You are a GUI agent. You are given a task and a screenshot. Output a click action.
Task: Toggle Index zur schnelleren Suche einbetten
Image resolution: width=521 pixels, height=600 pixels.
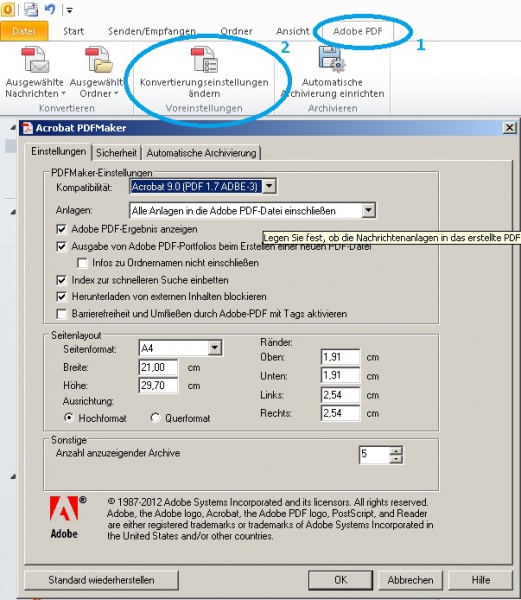[62, 280]
